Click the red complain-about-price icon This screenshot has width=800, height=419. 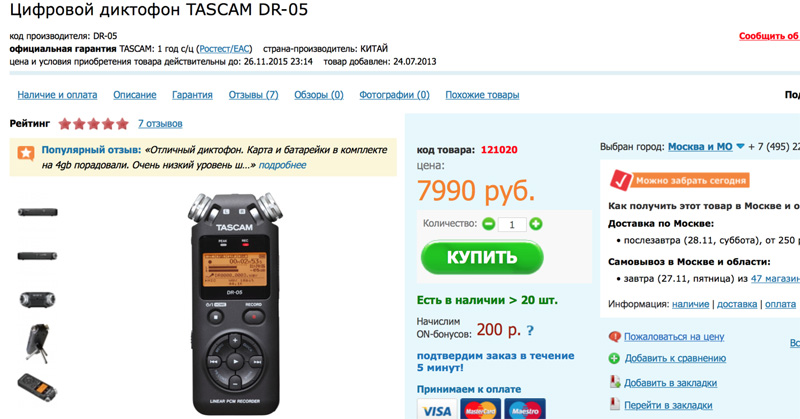coord(614,337)
